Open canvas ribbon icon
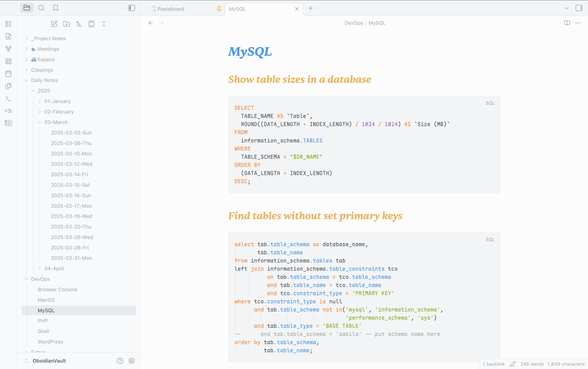 click(x=8, y=61)
